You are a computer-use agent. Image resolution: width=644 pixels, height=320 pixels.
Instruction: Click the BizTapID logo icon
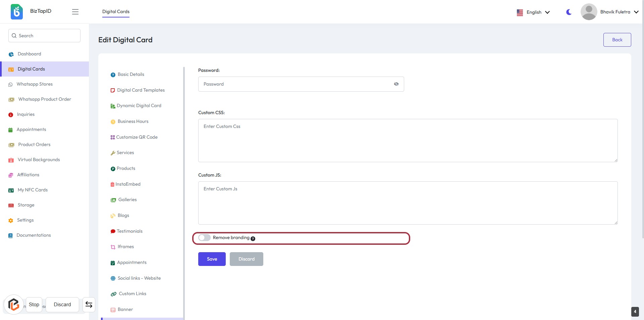[16, 12]
